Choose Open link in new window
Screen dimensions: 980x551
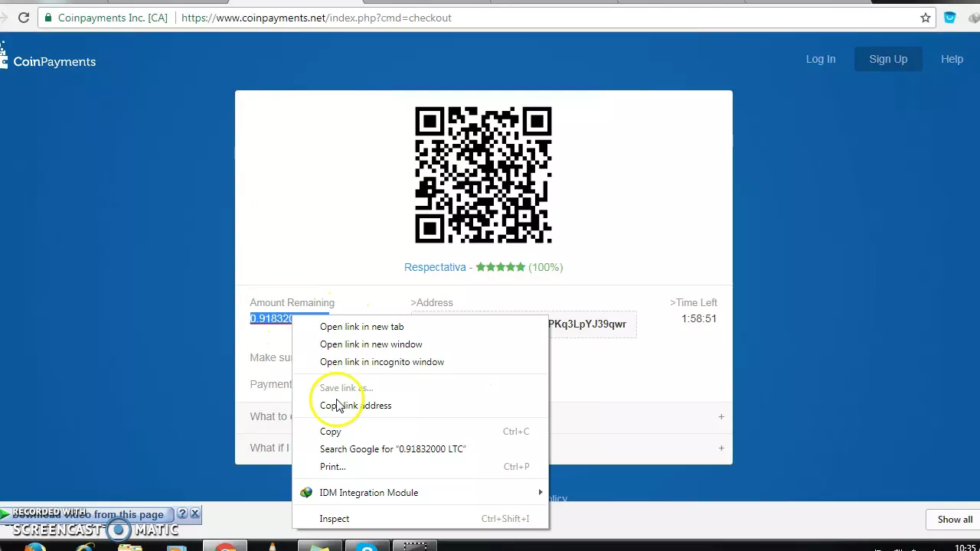pos(420,344)
